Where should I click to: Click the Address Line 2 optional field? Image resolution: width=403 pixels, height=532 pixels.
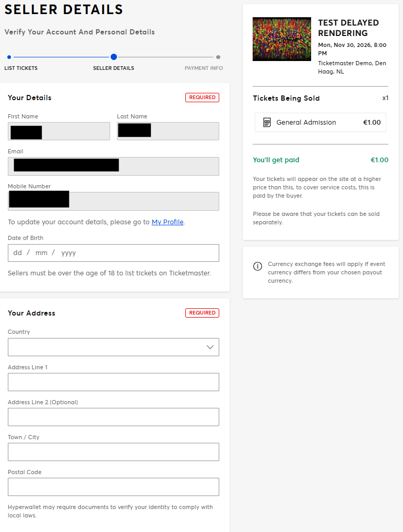(113, 417)
